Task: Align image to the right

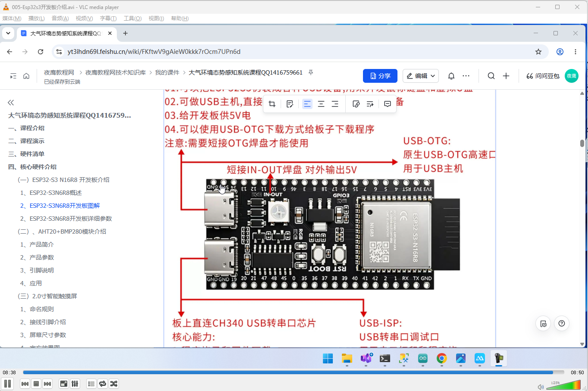Action: [335, 104]
